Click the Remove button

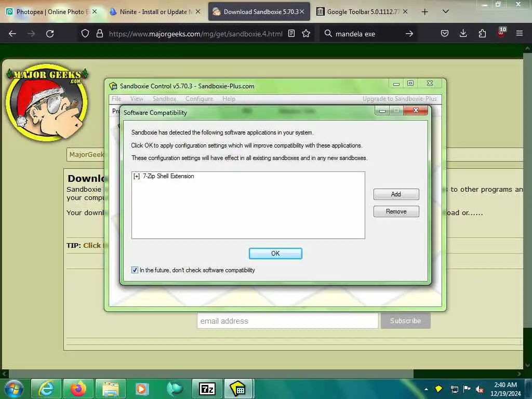(x=396, y=211)
